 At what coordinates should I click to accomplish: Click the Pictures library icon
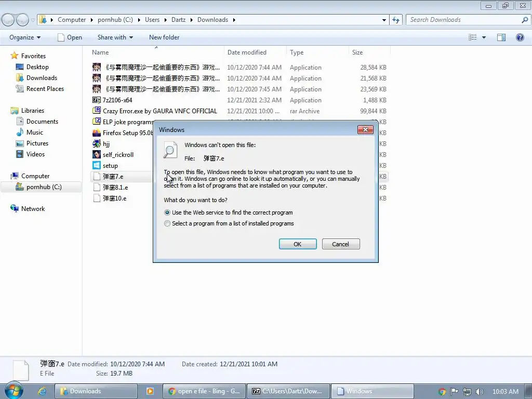[20, 143]
